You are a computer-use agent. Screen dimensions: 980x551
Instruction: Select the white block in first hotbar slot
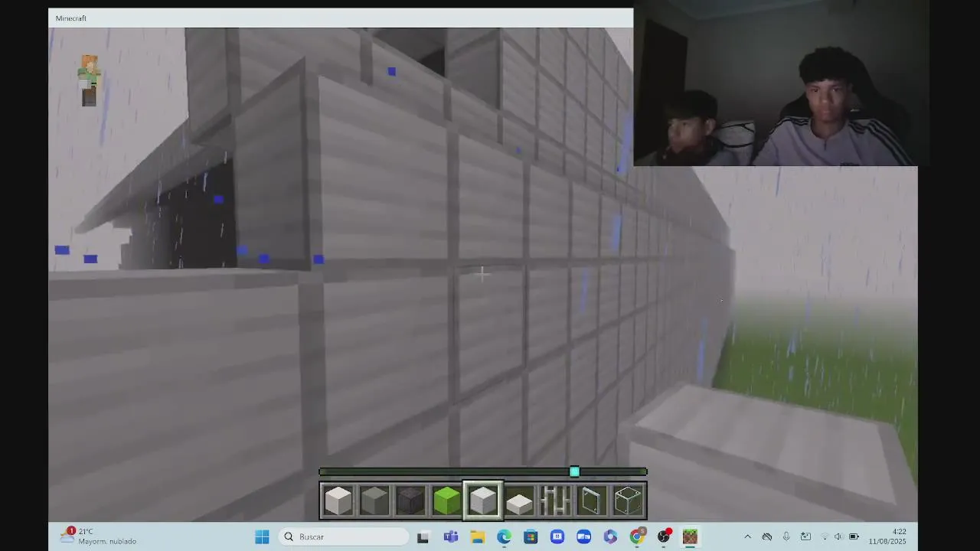[338, 501]
